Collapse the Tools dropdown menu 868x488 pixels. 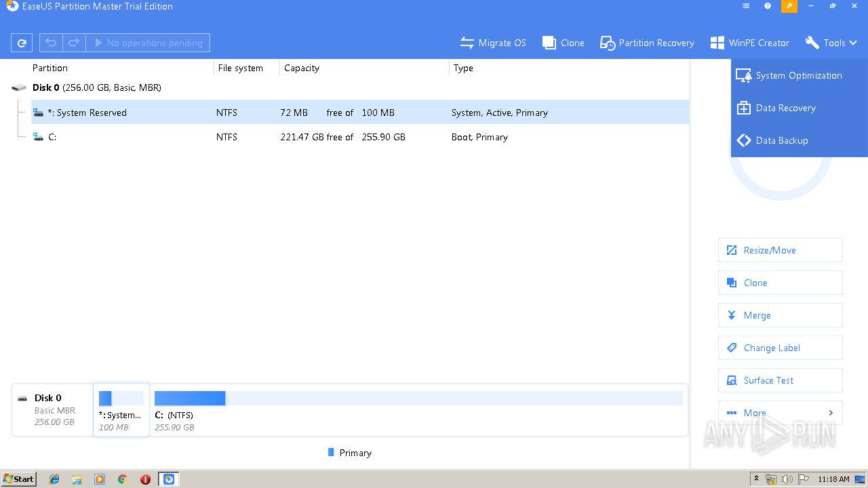831,43
